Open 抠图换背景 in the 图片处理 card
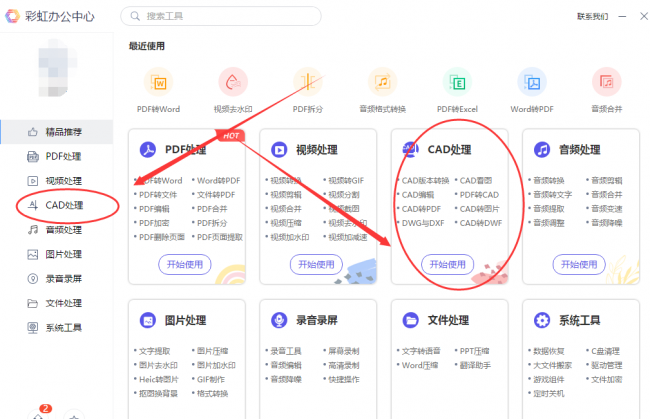Viewport: 650px width, 419px height. 158,393
